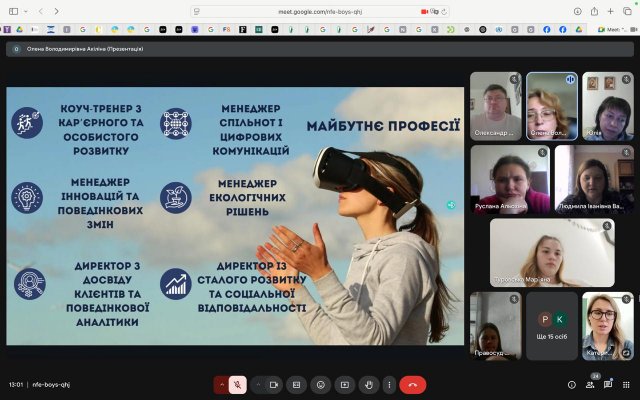Open the chat messages panel
The height and width of the screenshot is (400, 640).
coord(608,384)
